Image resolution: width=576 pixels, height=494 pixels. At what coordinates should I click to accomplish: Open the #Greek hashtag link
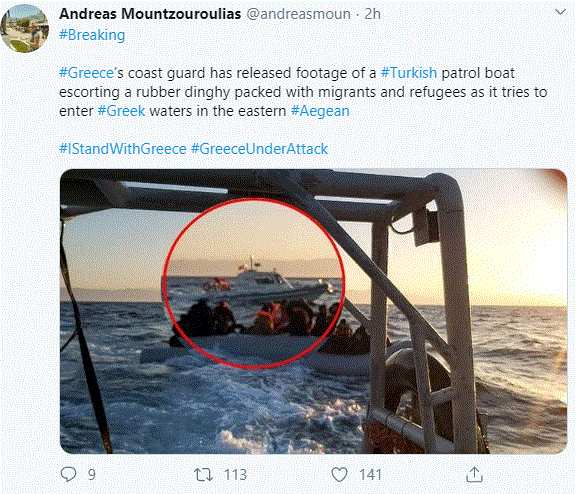click(121, 111)
